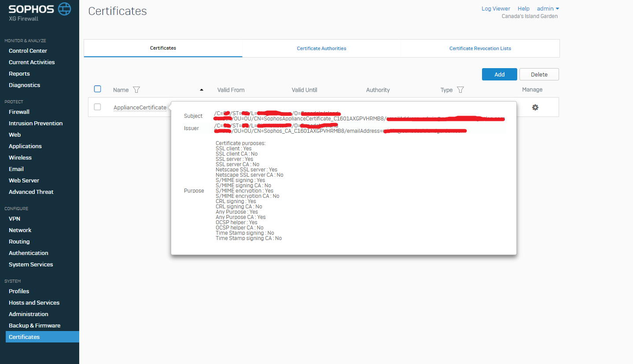633x364 pixels.
Task: Click the Certificates page title
Action: point(118,11)
